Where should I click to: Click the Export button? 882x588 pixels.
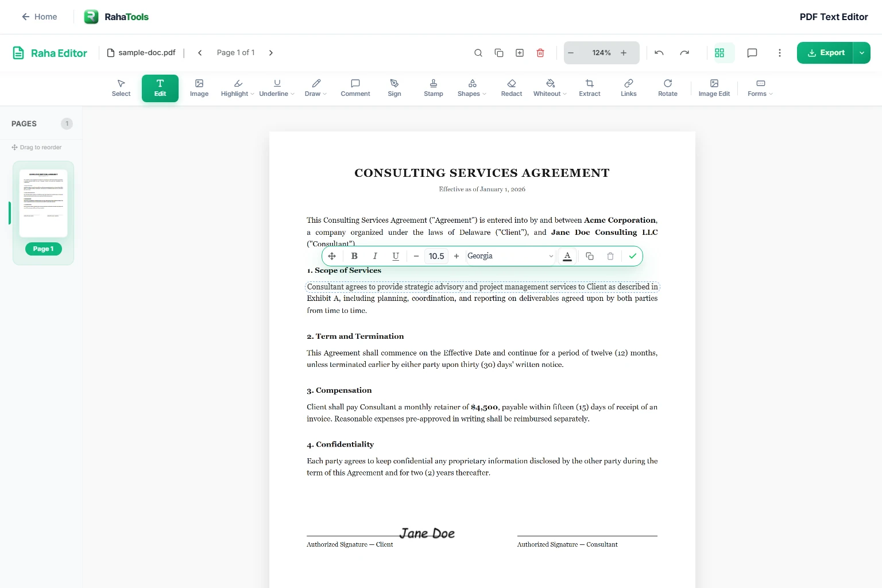tap(825, 53)
